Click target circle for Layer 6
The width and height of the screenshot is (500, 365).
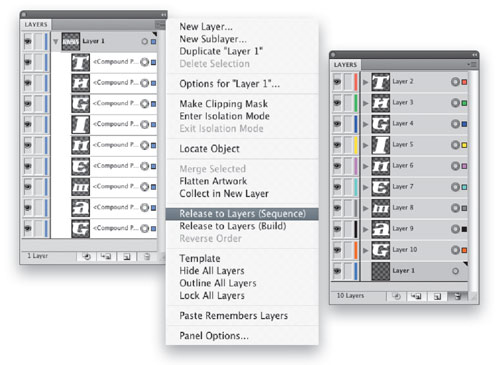tap(455, 166)
